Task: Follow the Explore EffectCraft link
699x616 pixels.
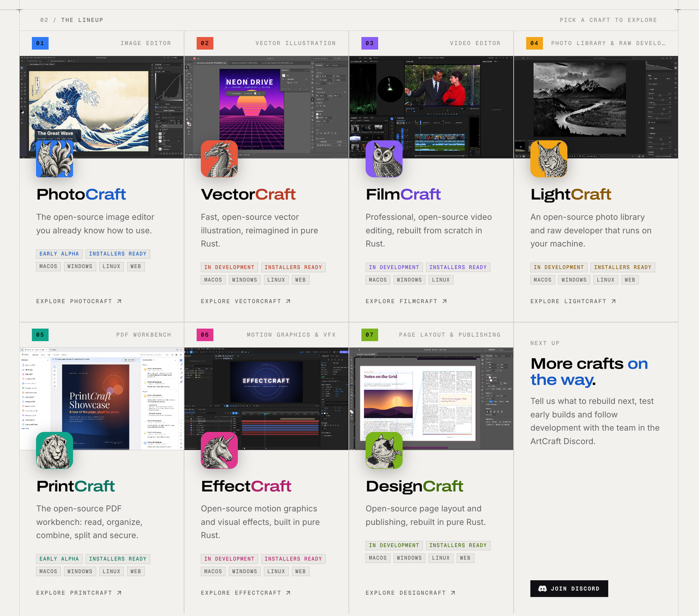Action: 246,593
